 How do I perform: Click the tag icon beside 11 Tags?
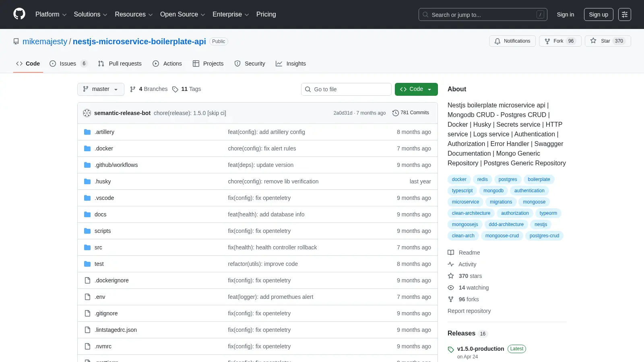(175, 89)
